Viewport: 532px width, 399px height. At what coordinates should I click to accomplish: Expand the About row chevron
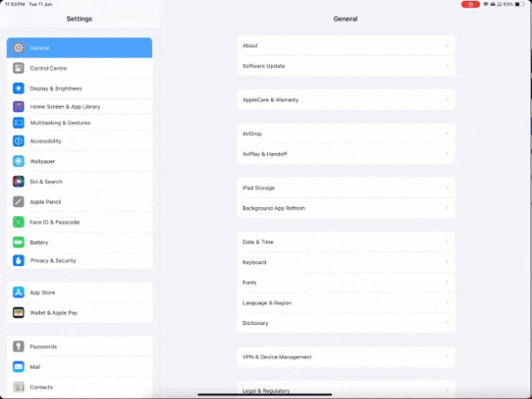point(447,46)
